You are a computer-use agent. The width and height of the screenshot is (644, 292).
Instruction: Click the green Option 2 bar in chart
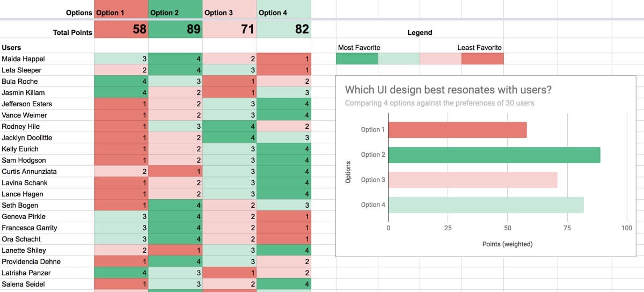(494, 155)
